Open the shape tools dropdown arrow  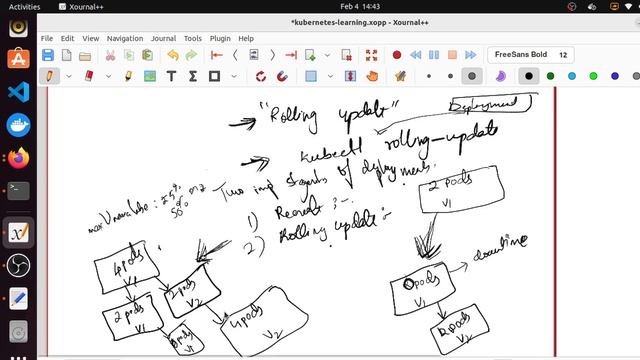(234, 76)
